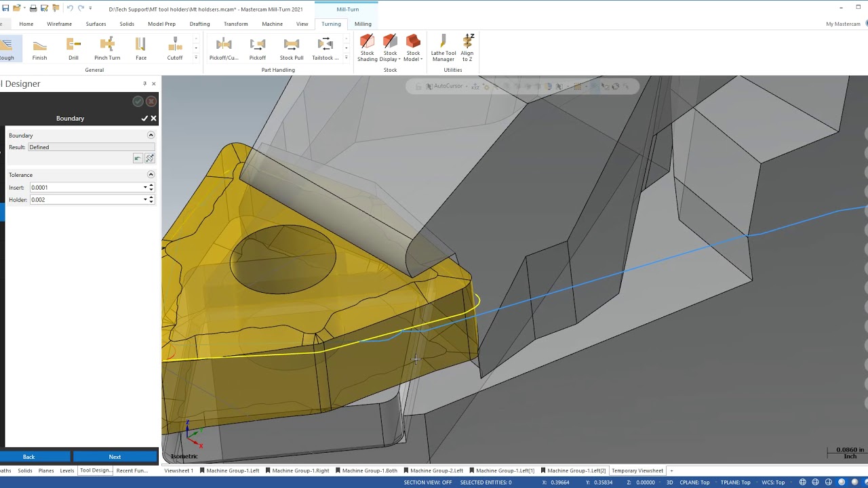Click CPLANE: Top in status bar
Image resolution: width=868 pixels, height=488 pixels.
(694, 483)
